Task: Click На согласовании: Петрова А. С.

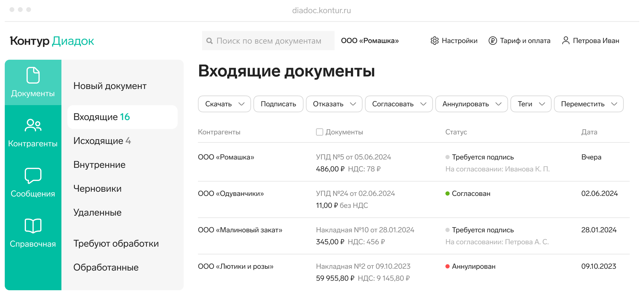Action: pos(497,242)
